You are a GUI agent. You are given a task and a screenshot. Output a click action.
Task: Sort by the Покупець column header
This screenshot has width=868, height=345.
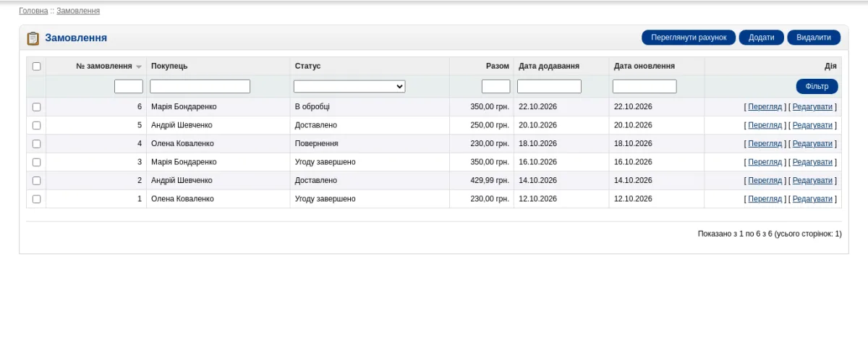pyautogui.click(x=169, y=66)
